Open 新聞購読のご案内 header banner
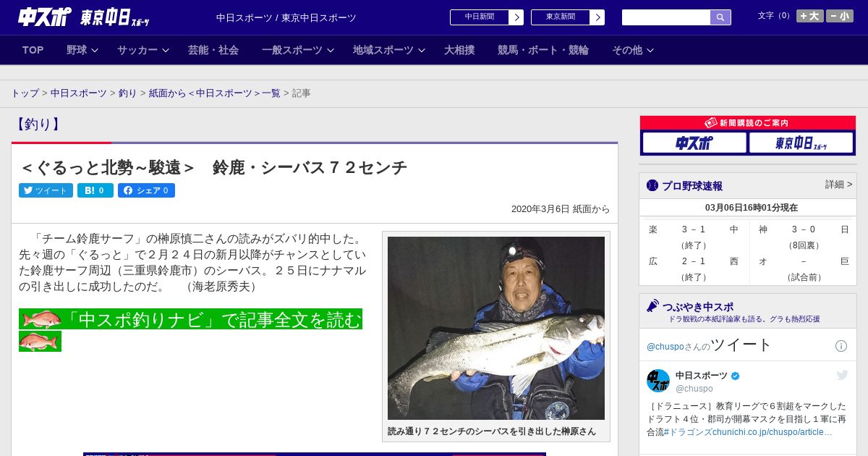868x456 pixels. click(748, 123)
